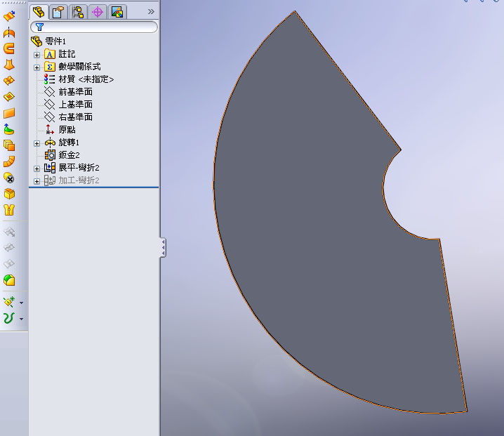
Task: Switch to DimXpertManager crosshair tab
Action: click(98, 12)
